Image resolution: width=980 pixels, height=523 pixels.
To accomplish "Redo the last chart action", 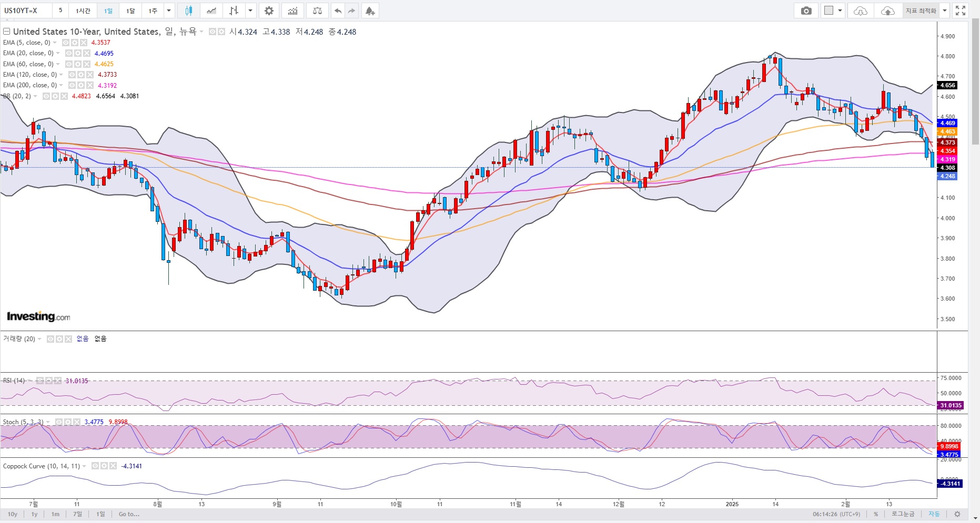I will (351, 11).
